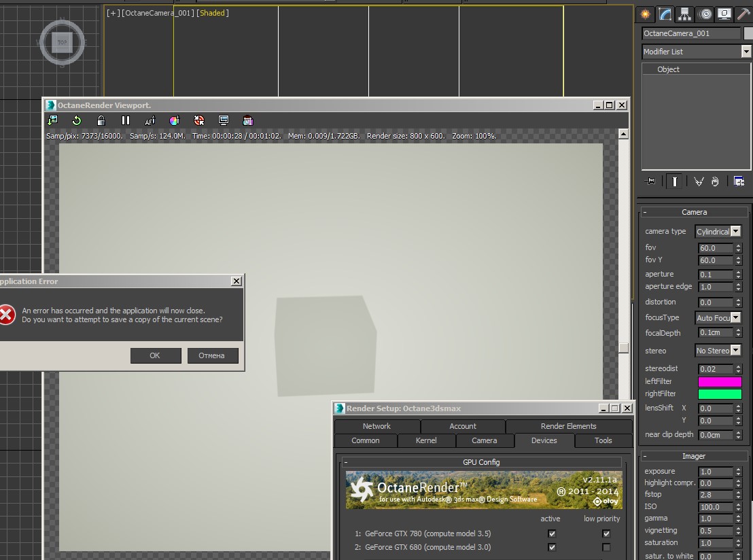The height and width of the screenshot is (560, 753).
Task: Click the exposure spinner arrows
Action: coord(739,472)
